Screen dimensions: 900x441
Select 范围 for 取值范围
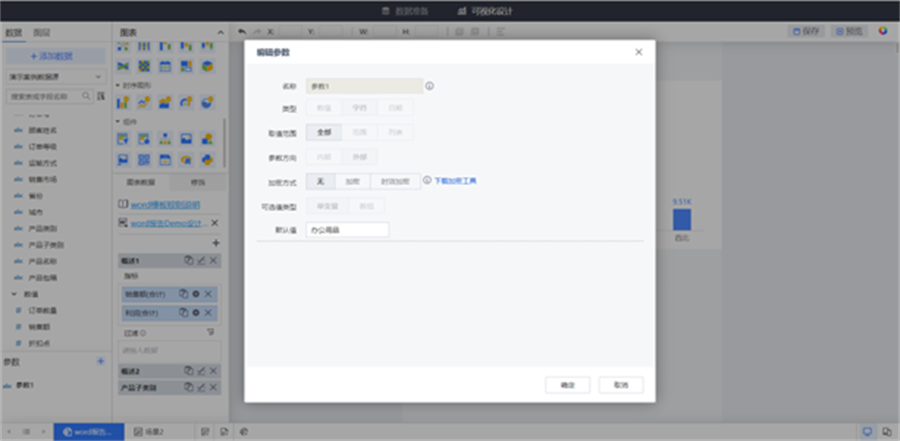(360, 133)
